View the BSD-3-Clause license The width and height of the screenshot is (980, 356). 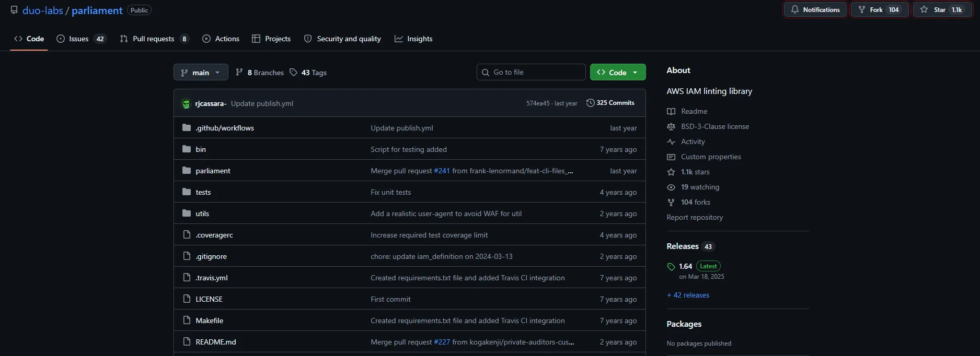(714, 126)
